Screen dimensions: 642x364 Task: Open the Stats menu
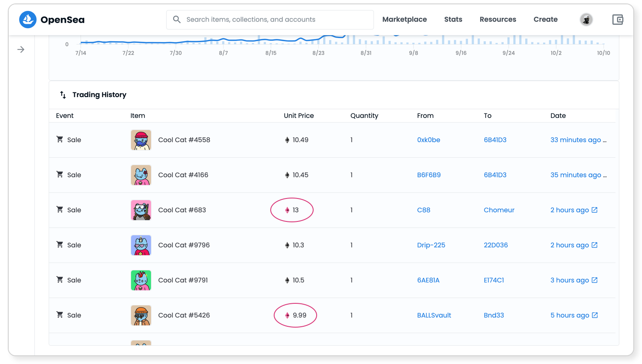(x=453, y=19)
